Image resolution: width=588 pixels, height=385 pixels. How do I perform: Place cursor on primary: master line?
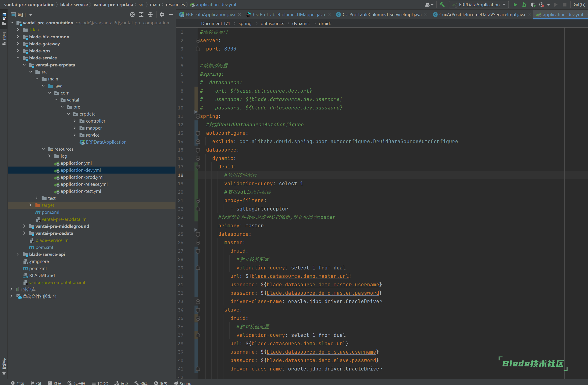pos(241,225)
